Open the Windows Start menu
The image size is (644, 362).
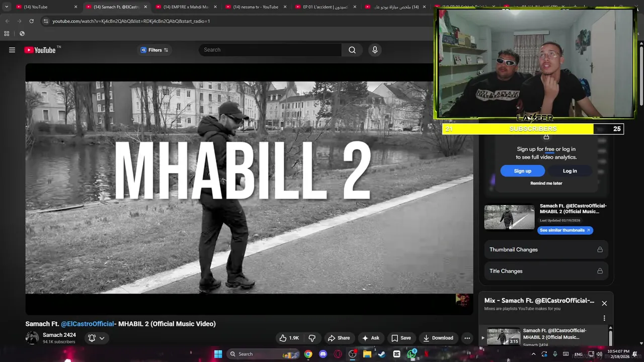[x=218, y=354]
